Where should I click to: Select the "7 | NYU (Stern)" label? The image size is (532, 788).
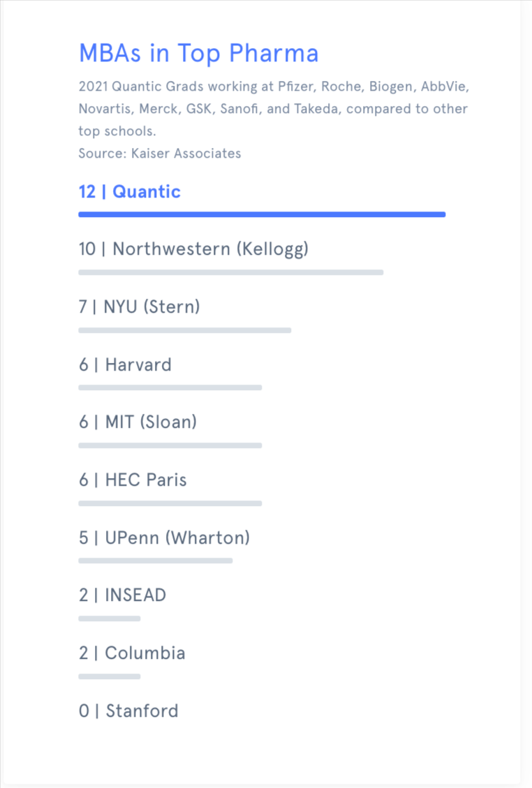point(139,306)
